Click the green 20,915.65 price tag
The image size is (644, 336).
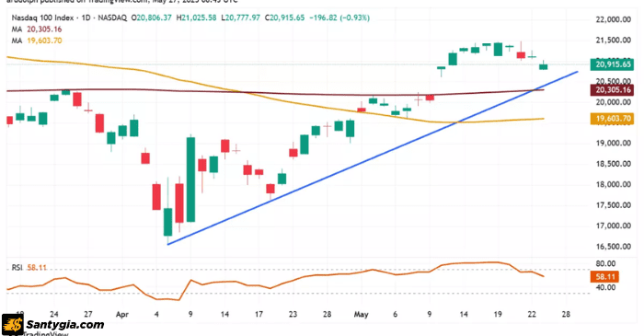(x=613, y=64)
